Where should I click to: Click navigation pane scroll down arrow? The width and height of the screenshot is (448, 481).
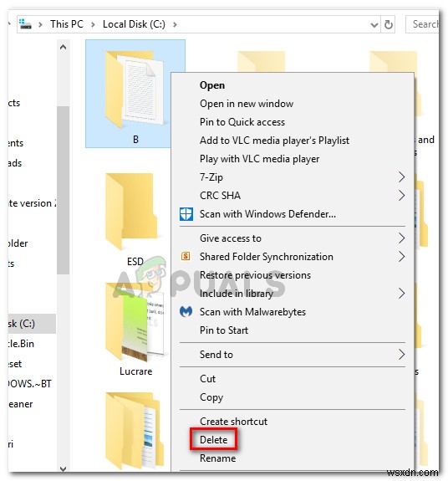(x=64, y=468)
